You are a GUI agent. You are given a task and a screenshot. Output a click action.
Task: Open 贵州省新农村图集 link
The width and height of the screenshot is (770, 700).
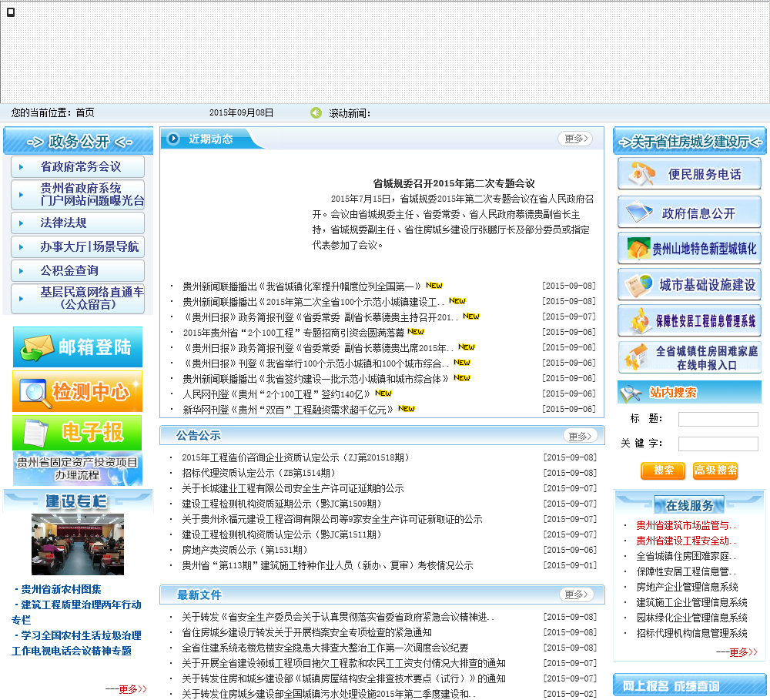tap(61, 589)
